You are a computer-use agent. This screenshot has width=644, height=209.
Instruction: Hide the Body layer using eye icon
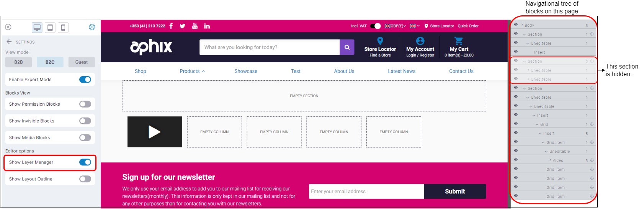pyautogui.click(x=516, y=25)
